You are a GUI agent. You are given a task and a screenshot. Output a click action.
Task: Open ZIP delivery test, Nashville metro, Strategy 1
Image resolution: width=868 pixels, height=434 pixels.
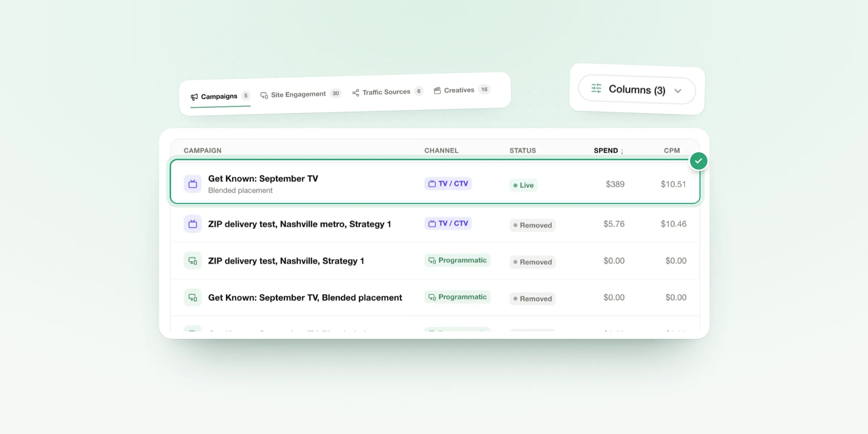[299, 224]
